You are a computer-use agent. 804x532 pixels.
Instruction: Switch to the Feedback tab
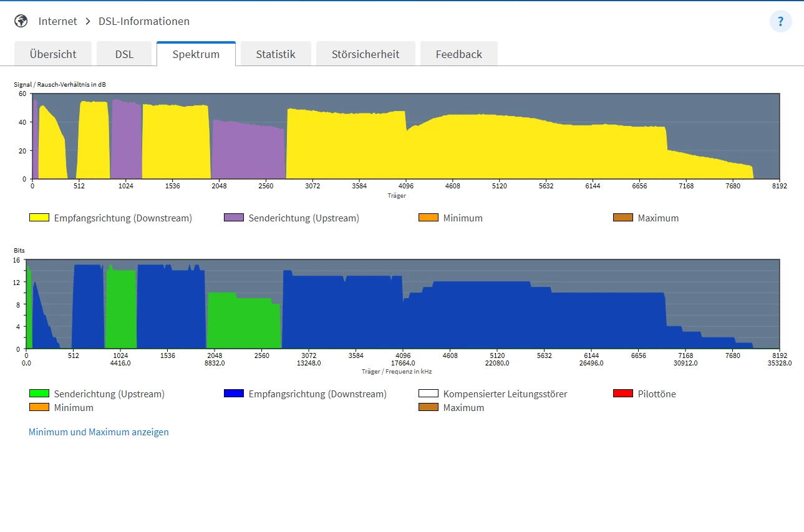click(458, 54)
